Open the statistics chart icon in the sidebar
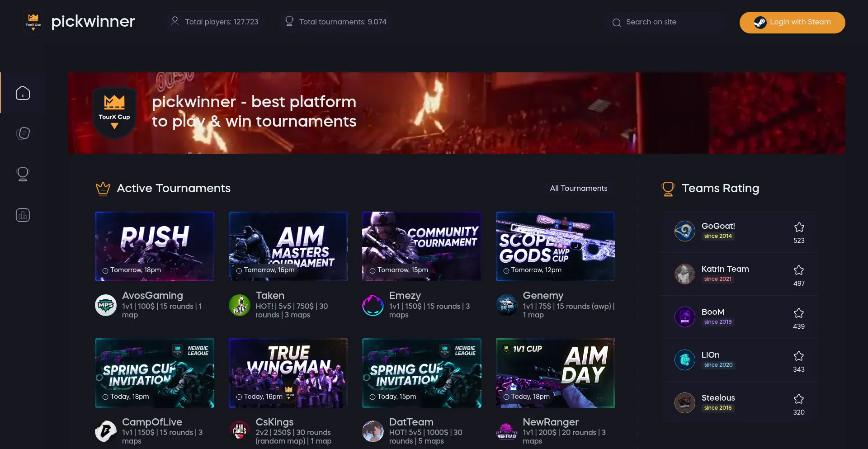Image resolution: width=868 pixels, height=449 pixels. 23,215
